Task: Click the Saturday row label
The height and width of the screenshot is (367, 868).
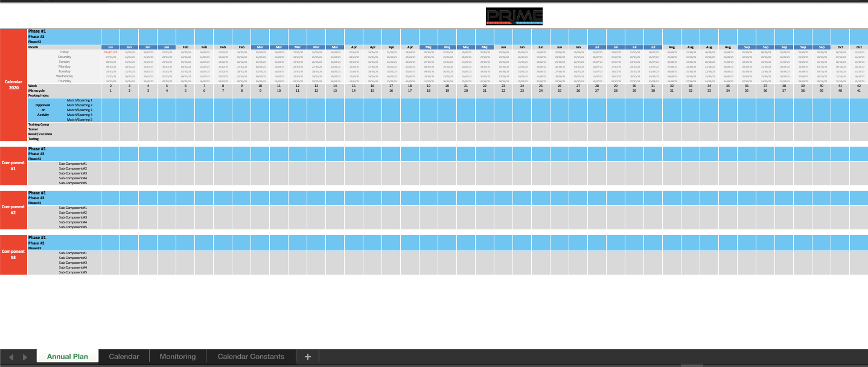Action: tap(64, 57)
